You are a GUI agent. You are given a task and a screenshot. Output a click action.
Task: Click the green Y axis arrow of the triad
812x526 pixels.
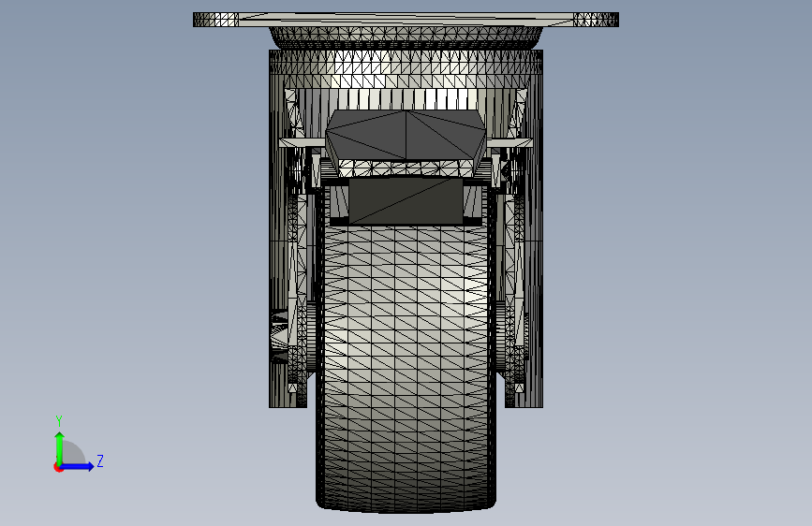(59, 448)
